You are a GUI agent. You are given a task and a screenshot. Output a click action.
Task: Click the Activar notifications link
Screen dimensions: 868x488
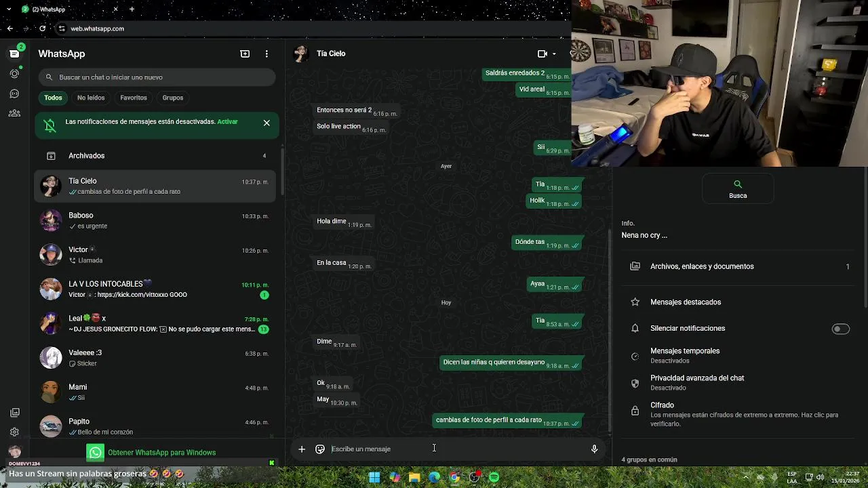227,122
